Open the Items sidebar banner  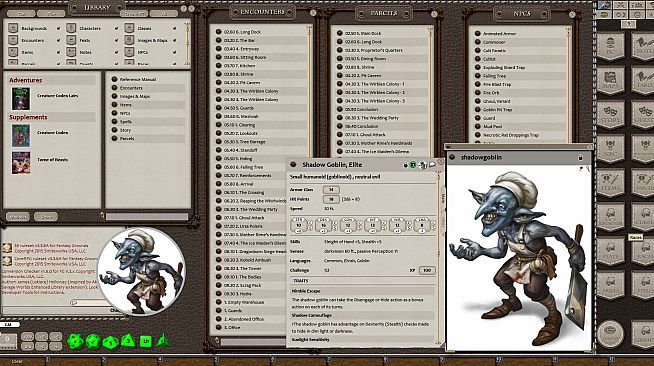[x=611, y=183]
